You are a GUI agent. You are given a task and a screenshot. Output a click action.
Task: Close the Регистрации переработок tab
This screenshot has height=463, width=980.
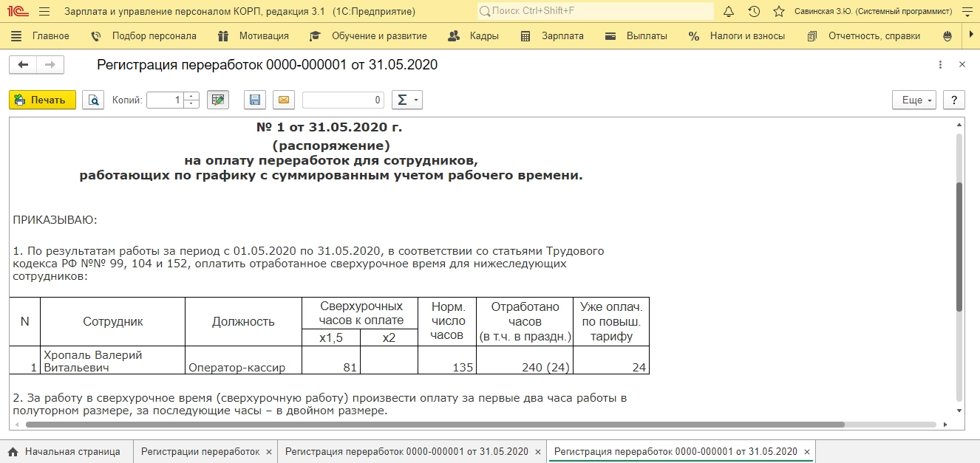(268, 451)
